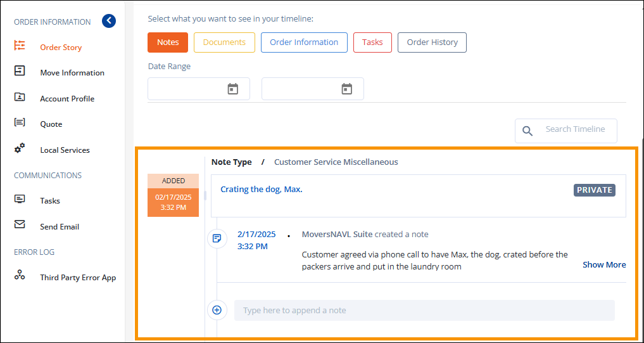Click the Local Services gears icon
Screen dimensions: 644x343
point(20,148)
